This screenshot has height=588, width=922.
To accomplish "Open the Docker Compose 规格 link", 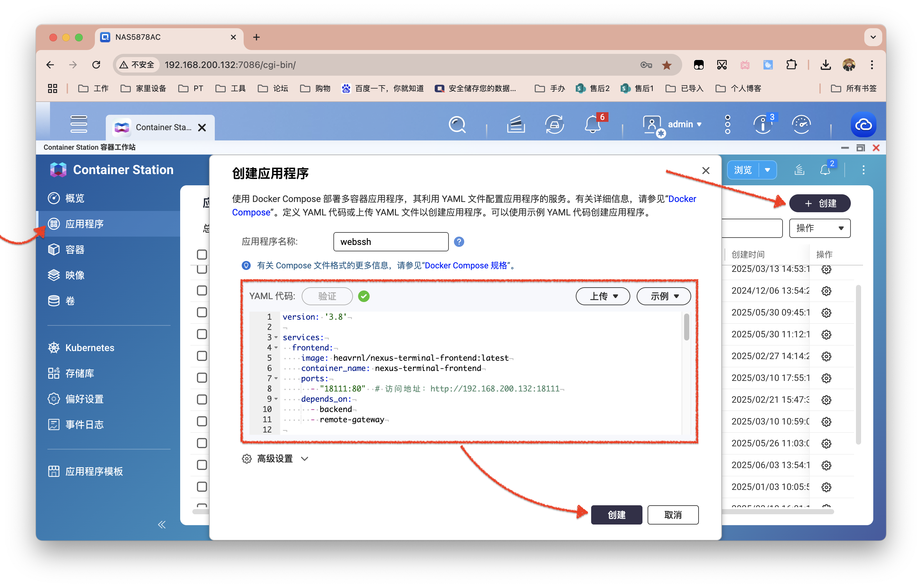I will point(465,265).
